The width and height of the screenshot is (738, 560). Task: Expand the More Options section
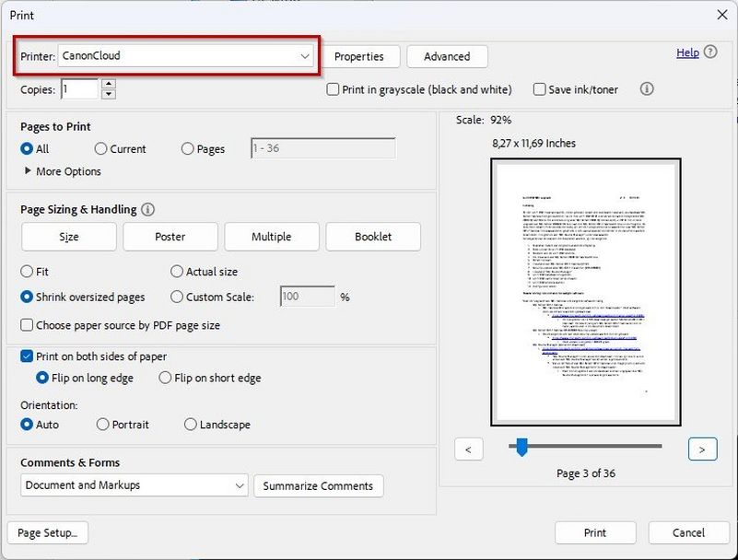(x=29, y=171)
